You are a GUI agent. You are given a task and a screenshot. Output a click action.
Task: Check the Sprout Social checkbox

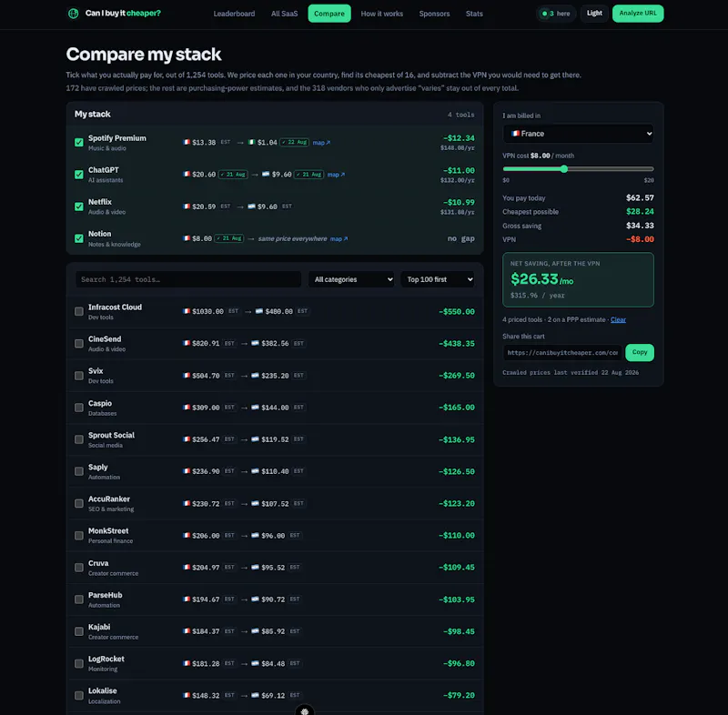coord(79,439)
